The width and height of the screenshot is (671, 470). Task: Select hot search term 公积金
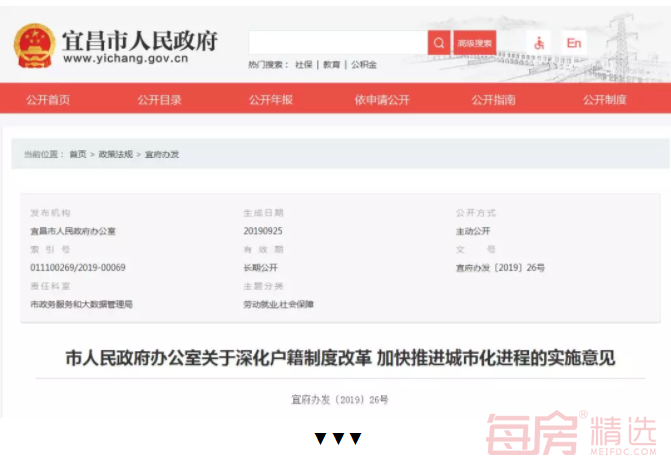tap(364, 65)
